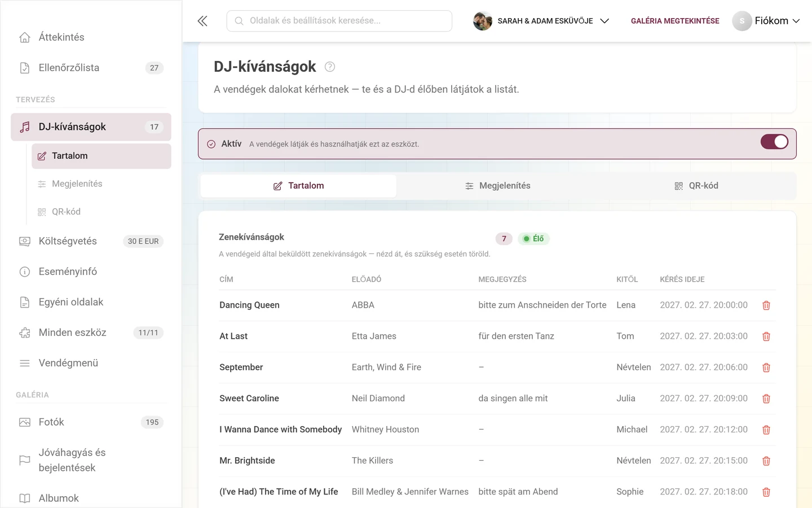812x508 pixels.
Task: Open Áttekintés home in sidebar
Action: pos(91,37)
